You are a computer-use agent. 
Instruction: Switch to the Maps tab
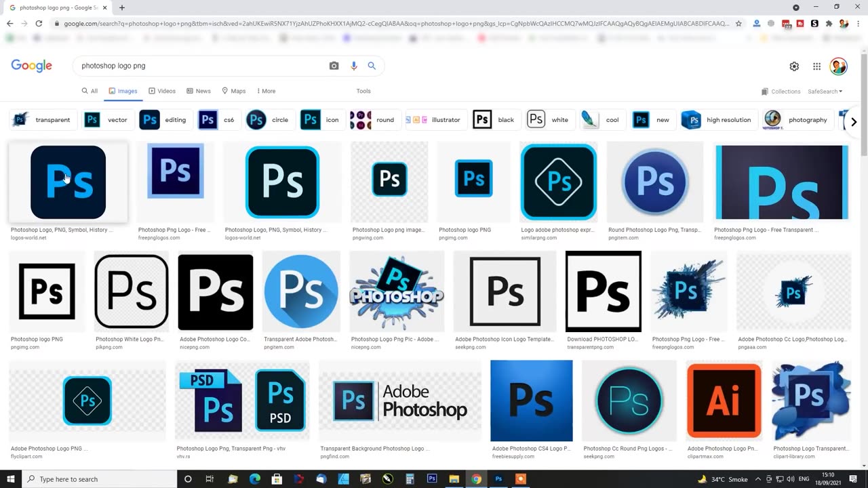coord(233,91)
